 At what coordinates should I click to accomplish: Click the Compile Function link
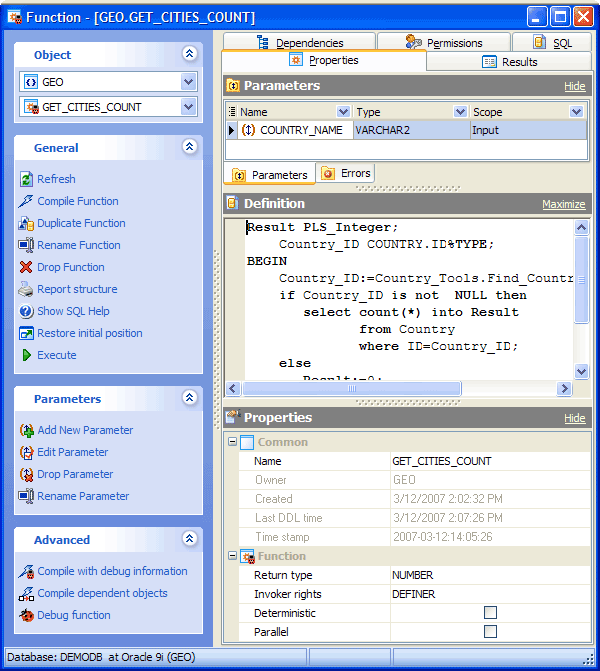pyautogui.click(x=78, y=201)
